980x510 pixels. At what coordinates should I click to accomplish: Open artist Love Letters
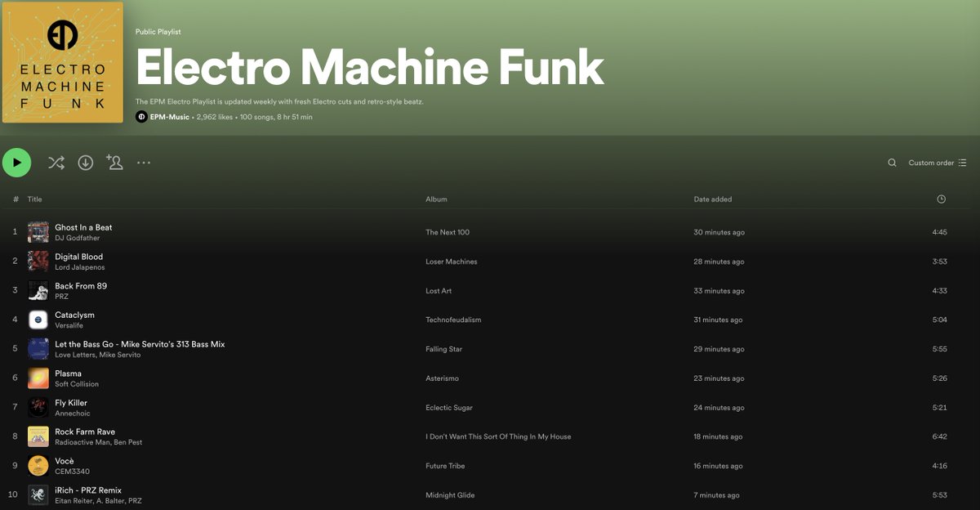(74, 355)
